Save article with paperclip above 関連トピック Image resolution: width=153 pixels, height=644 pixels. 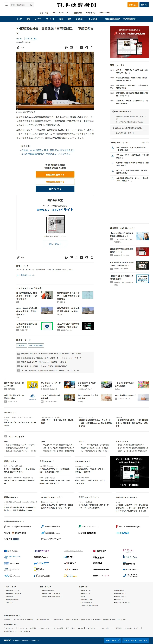pyautogui.click(x=18, y=257)
